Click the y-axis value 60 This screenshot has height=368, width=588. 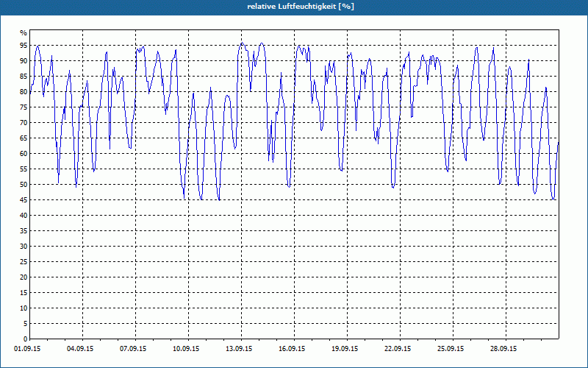(24, 154)
